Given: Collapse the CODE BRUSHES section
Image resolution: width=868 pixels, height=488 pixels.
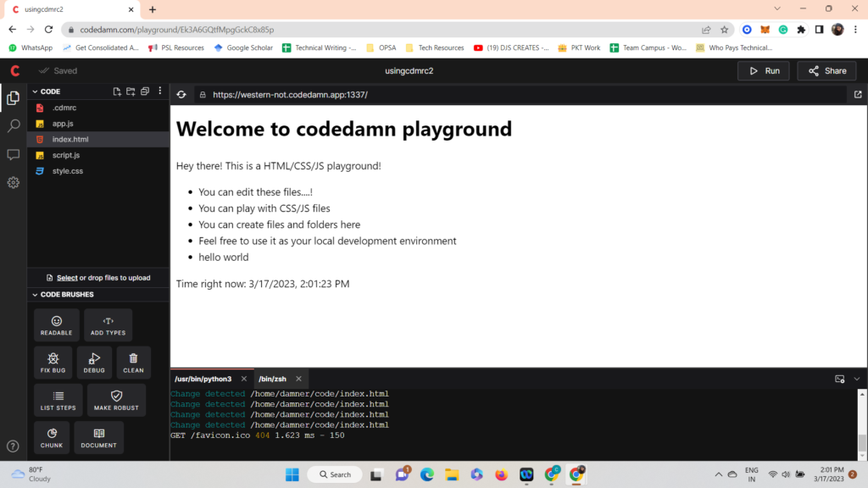Looking at the screenshot, I should click(x=35, y=294).
